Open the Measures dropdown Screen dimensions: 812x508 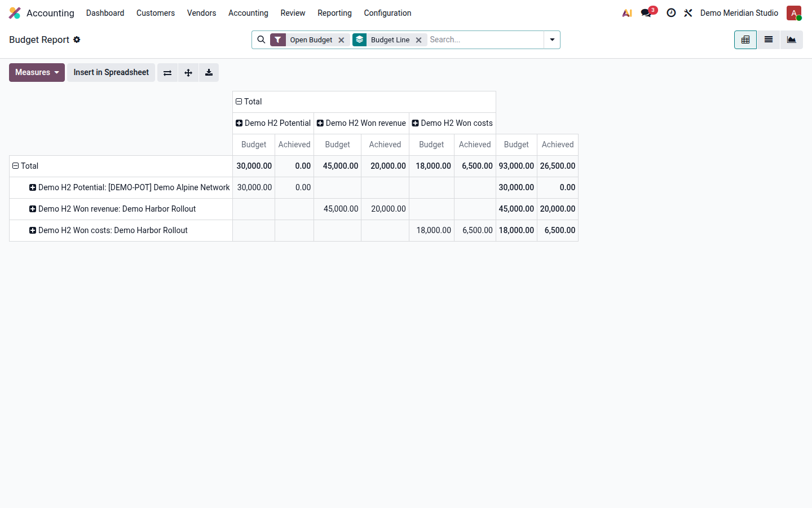click(37, 72)
